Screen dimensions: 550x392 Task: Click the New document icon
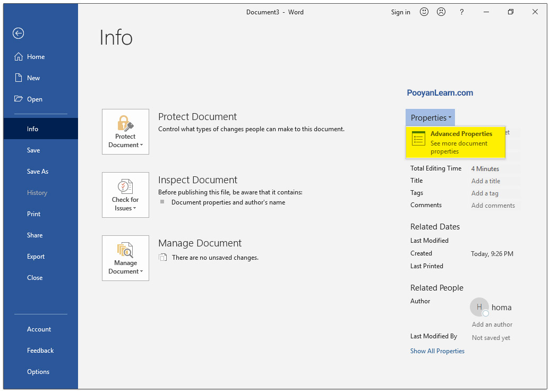tap(19, 78)
